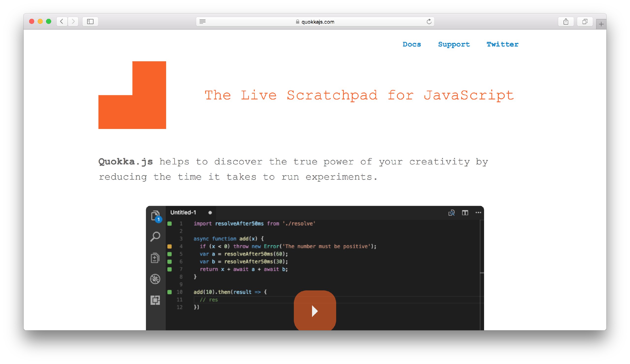Click the yellow coverage marker on line 4

(169, 246)
